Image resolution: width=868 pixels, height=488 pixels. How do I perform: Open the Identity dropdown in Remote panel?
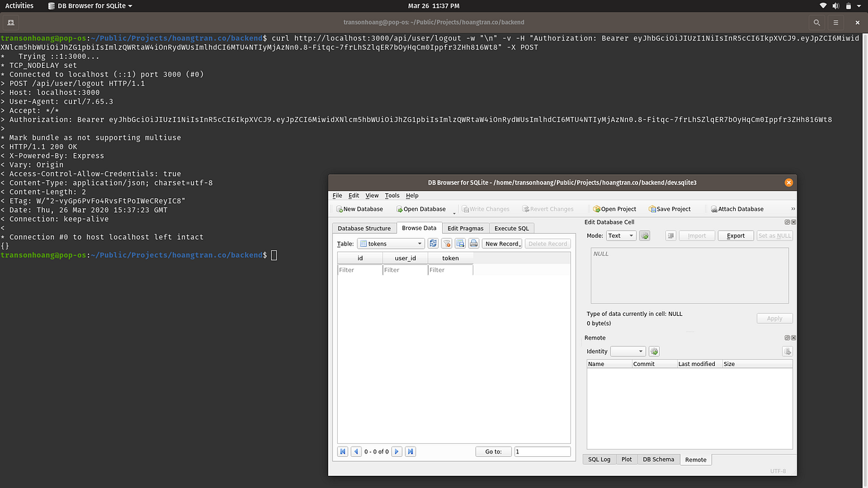pyautogui.click(x=627, y=351)
